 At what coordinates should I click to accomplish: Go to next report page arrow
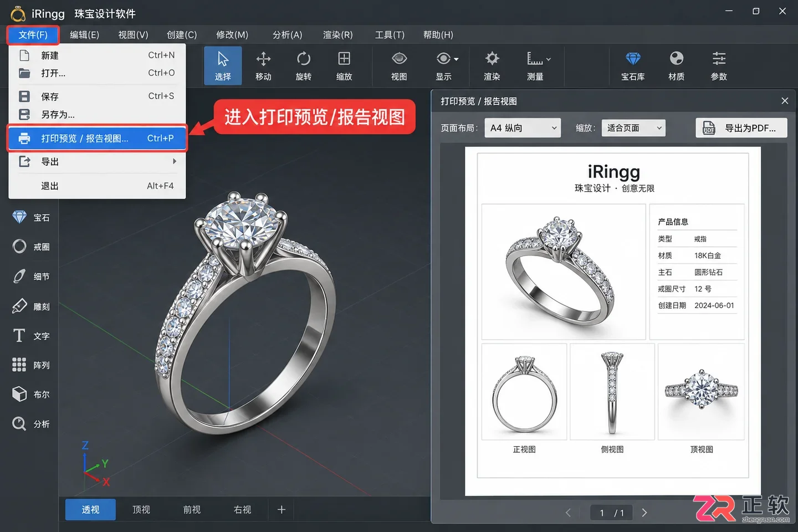tap(644, 513)
